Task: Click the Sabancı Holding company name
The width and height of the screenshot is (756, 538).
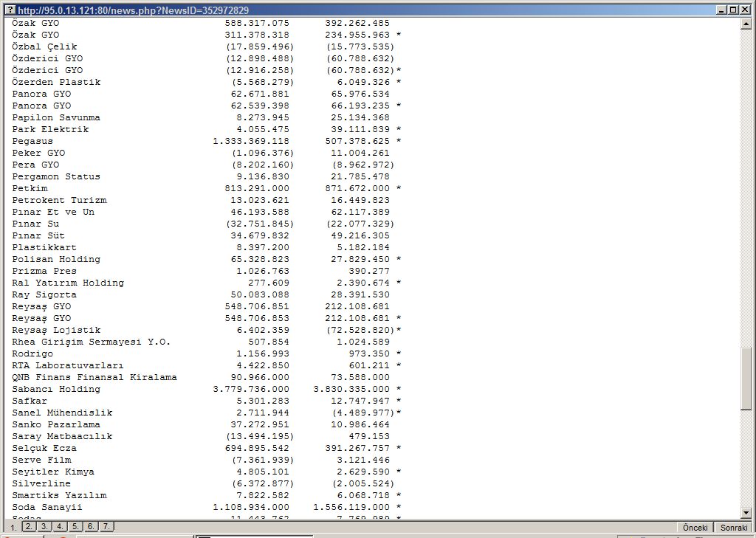Action: point(56,389)
